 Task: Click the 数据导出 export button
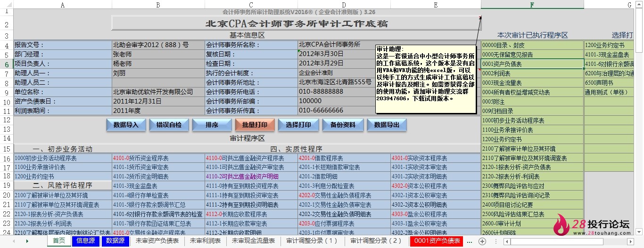click(386, 125)
